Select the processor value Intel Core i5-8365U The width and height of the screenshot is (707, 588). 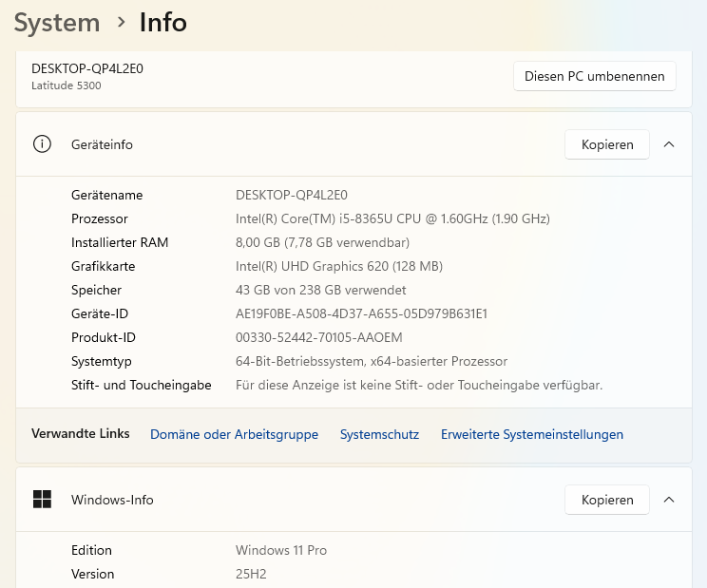392,218
